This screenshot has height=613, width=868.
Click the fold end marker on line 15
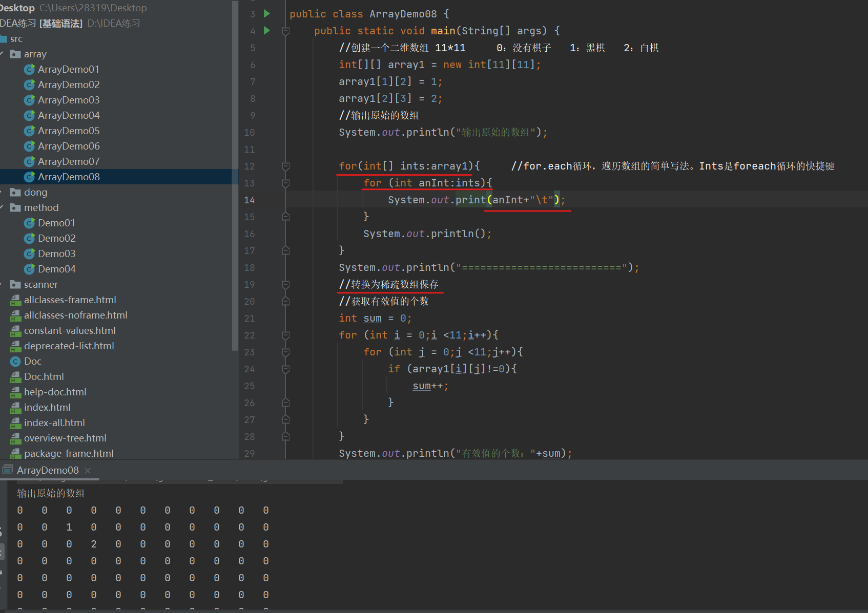[286, 217]
